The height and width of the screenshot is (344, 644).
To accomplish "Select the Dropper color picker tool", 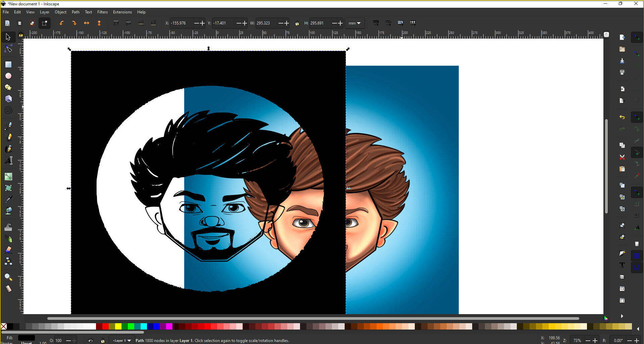I will 8,199.
